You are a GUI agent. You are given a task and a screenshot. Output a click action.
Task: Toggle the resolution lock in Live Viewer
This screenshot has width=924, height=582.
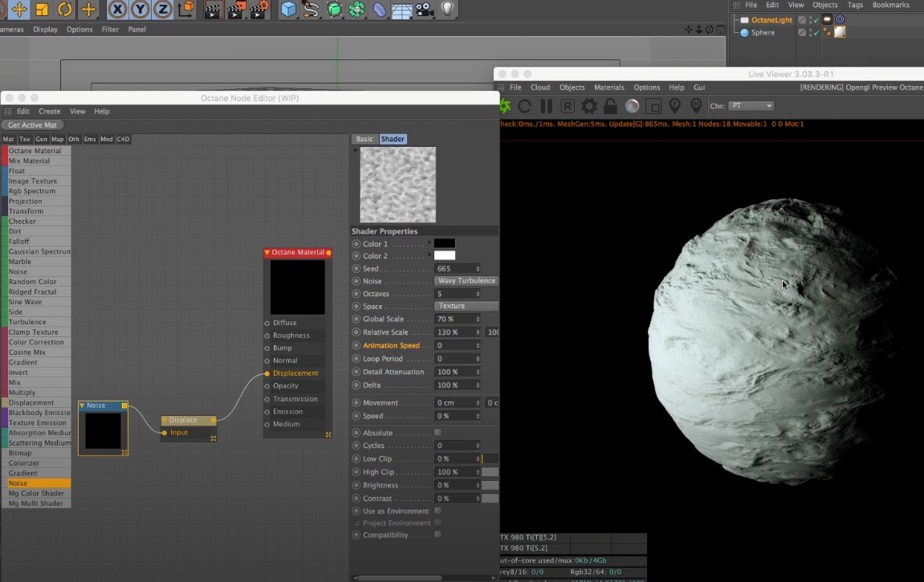pos(610,106)
